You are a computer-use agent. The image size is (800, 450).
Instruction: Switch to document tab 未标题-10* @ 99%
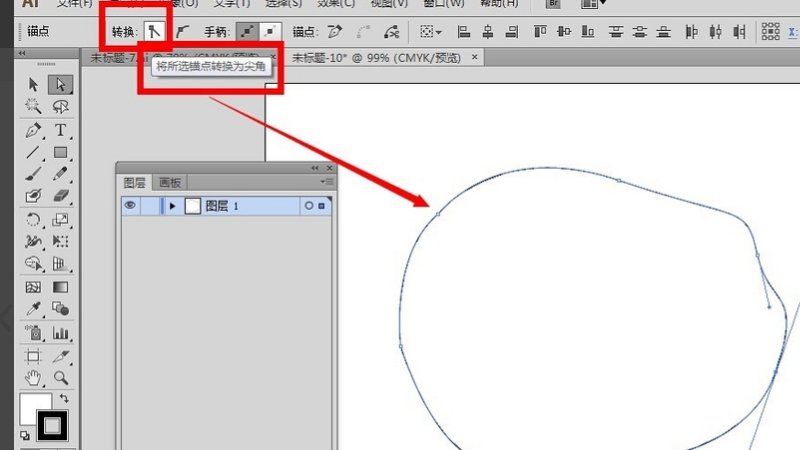(376, 58)
